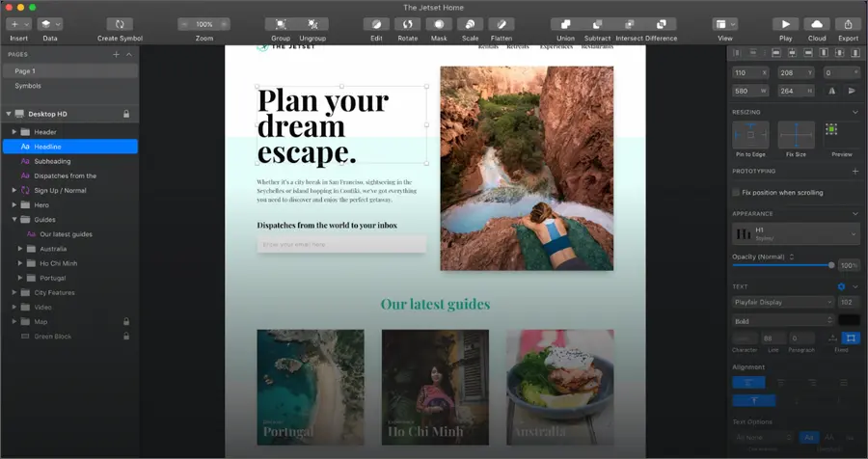868x459 pixels.
Task: Apply the Mask tool
Action: (439, 24)
